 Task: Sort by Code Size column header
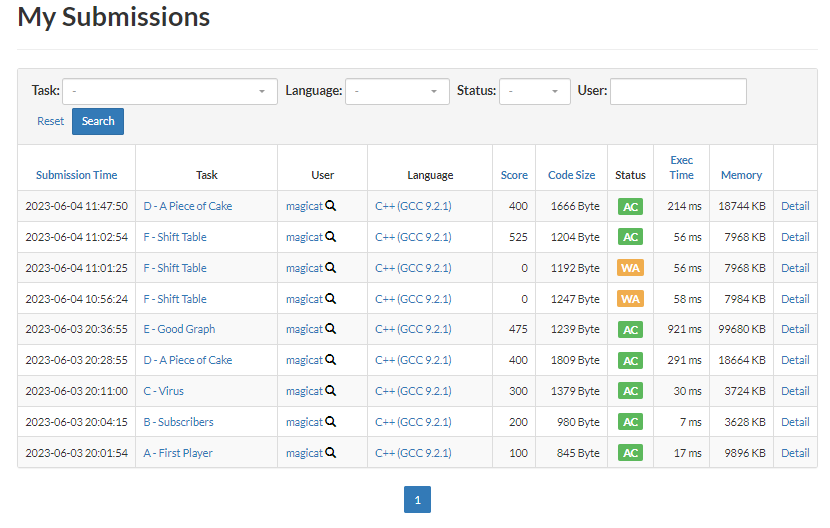tap(571, 175)
